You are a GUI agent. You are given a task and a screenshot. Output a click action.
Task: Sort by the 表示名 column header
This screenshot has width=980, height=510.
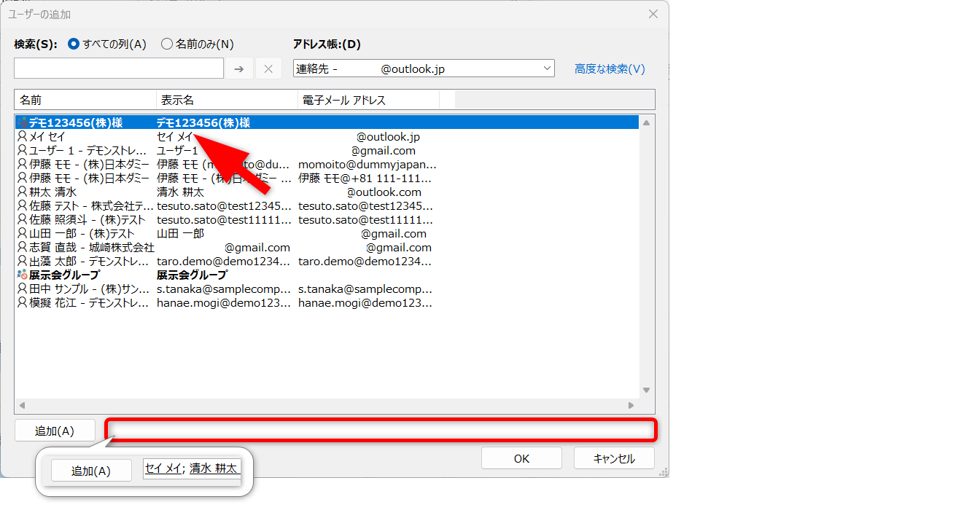coord(227,100)
